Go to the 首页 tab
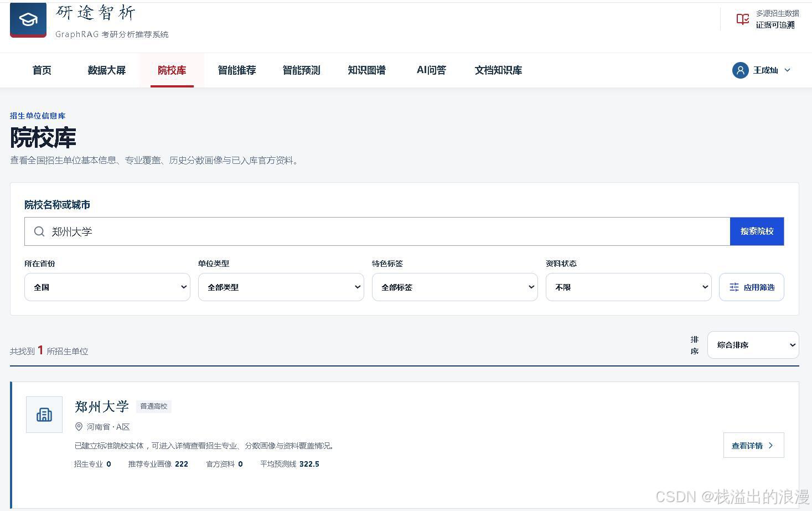This screenshot has height=511, width=812. coord(42,70)
